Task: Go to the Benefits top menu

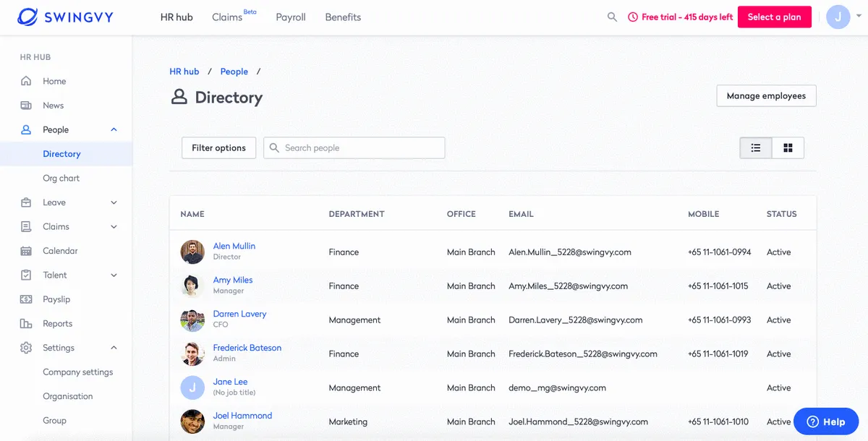Action: pyautogui.click(x=343, y=17)
